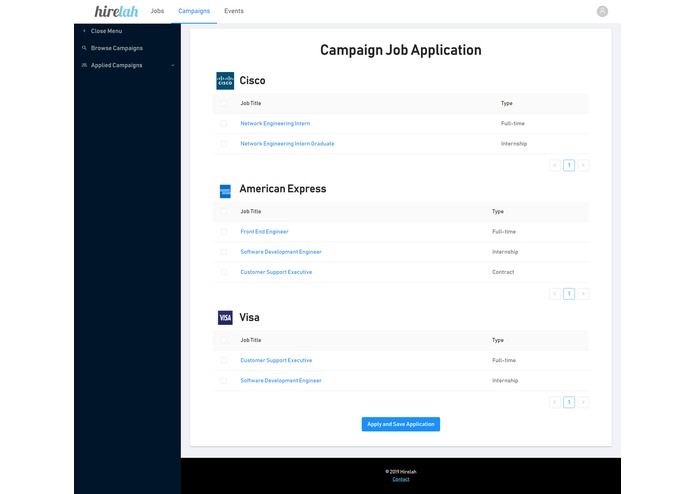
Task: Select page 1 in American Express pagination
Action: click(x=569, y=293)
